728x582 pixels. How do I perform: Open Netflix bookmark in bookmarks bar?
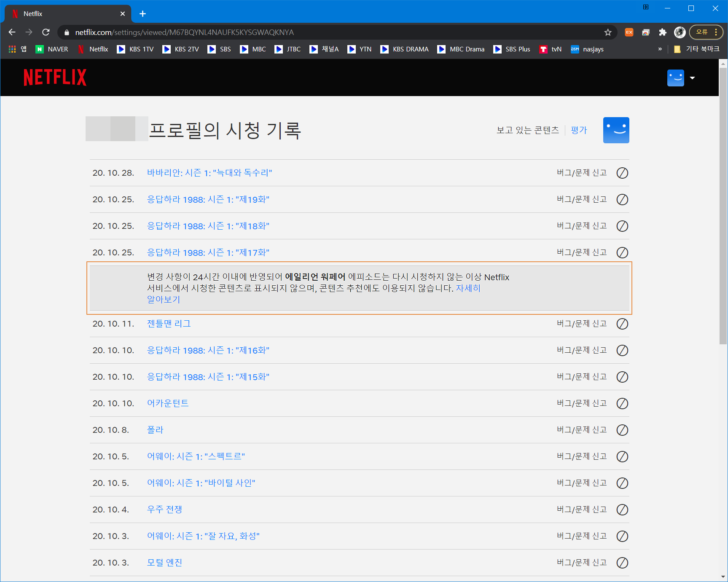point(93,49)
